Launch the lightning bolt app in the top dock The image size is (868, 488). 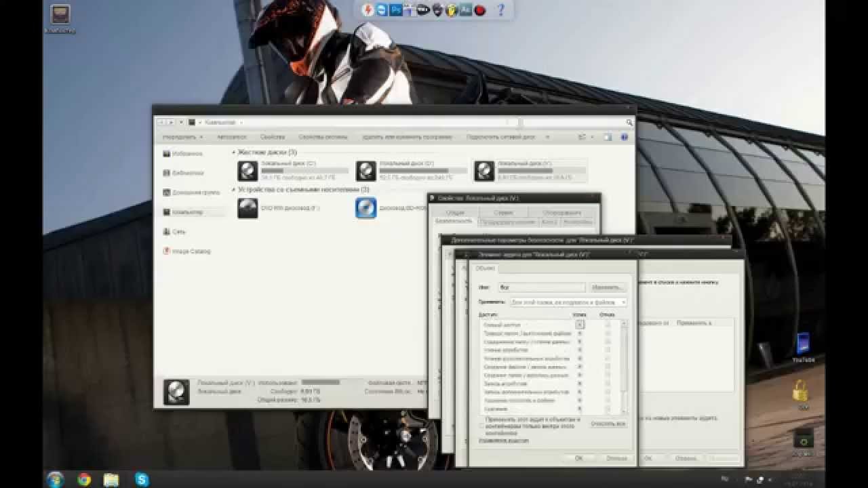[368, 10]
